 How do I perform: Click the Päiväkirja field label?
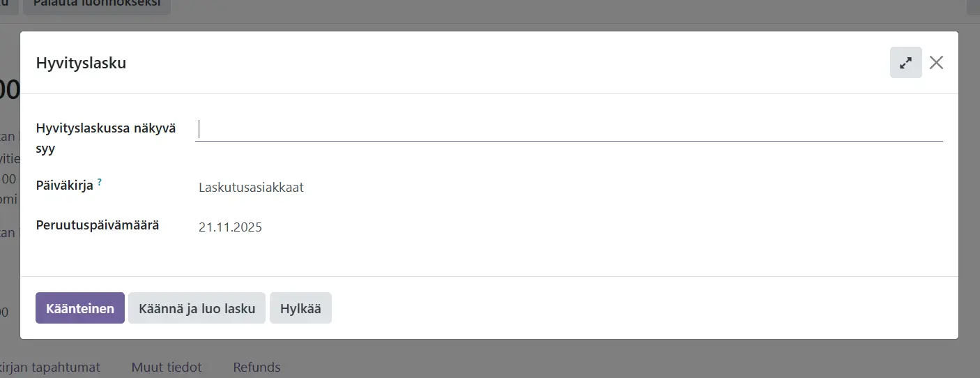[x=64, y=186]
